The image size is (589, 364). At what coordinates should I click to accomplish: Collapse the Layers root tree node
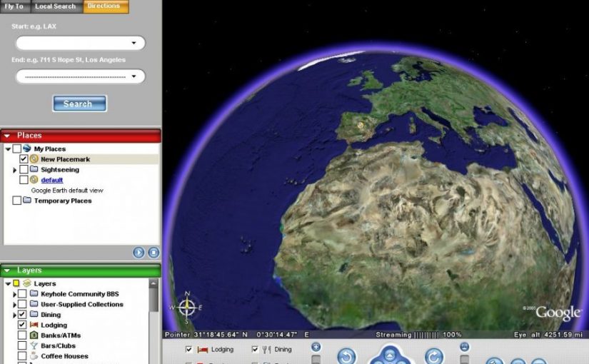pos(8,284)
